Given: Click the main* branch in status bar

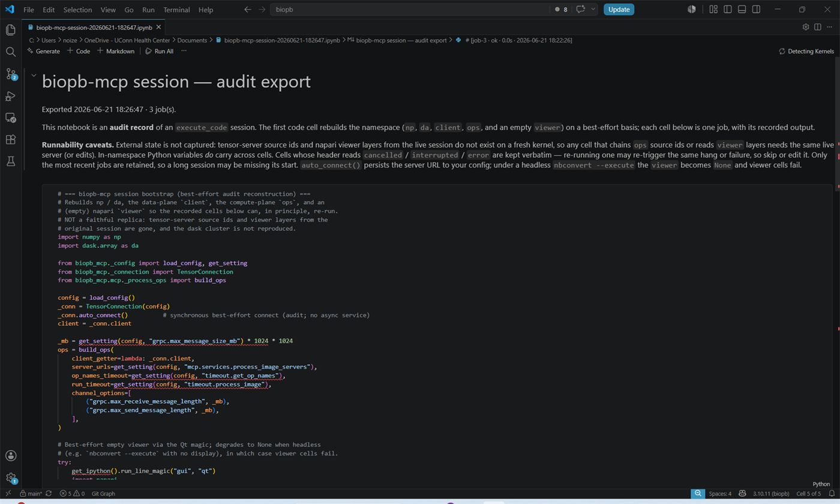Looking at the screenshot, I should (x=30, y=494).
